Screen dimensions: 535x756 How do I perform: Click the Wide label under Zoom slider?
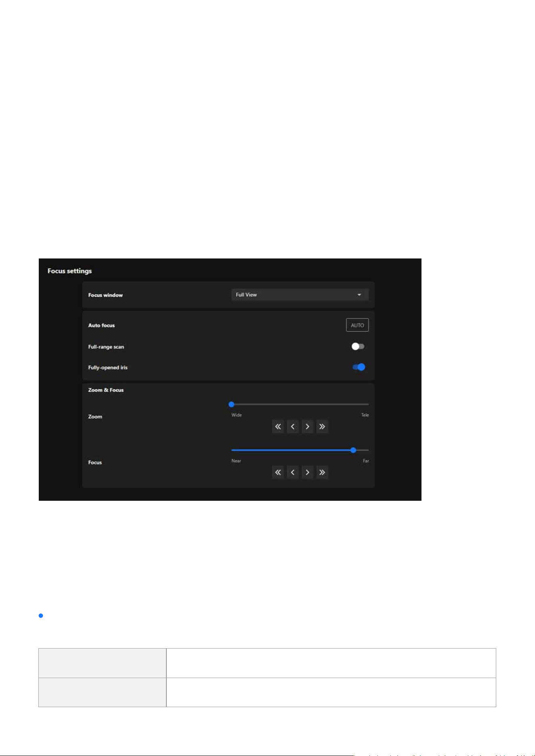pyautogui.click(x=237, y=415)
